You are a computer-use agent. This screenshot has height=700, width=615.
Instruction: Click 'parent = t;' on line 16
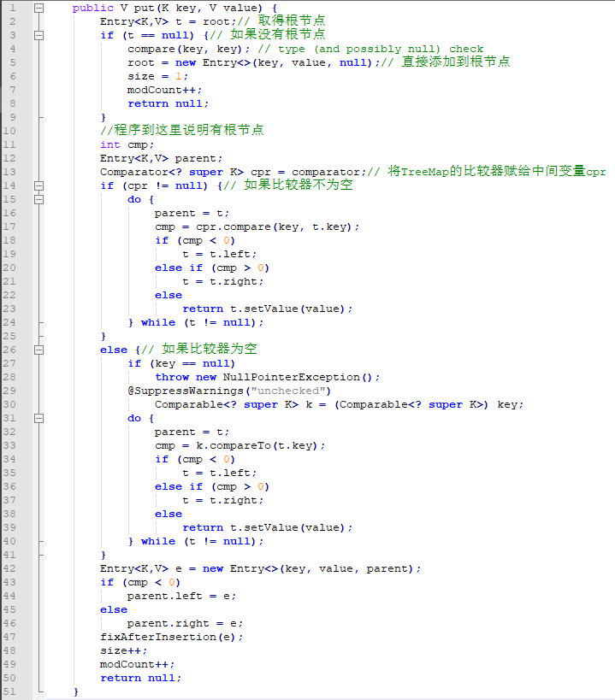click(192, 214)
